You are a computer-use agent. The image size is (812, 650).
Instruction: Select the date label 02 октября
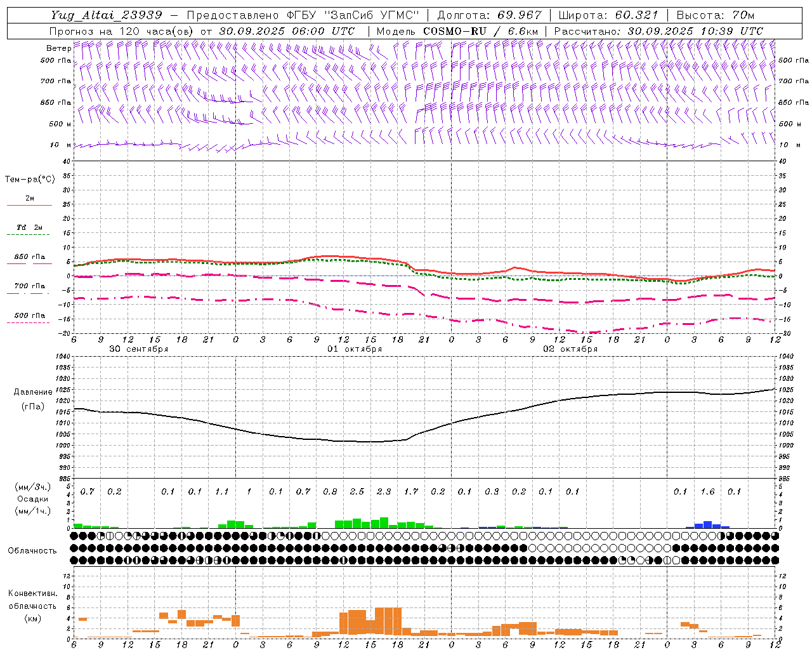coord(570,349)
